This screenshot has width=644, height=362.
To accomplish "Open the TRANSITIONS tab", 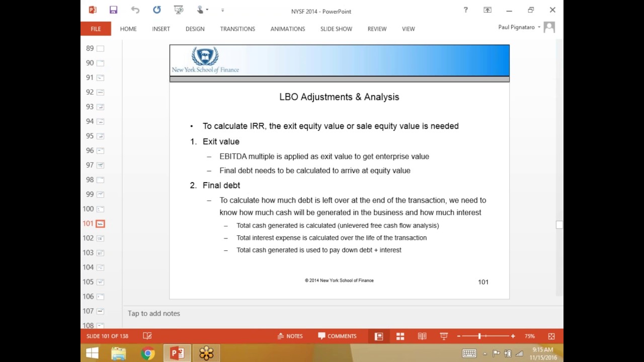I will pyautogui.click(x=237, y=29).
